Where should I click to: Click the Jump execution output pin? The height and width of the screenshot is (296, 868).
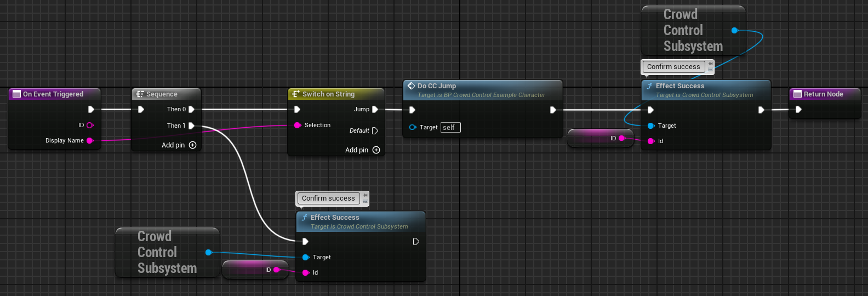click(x=375, y=110)
